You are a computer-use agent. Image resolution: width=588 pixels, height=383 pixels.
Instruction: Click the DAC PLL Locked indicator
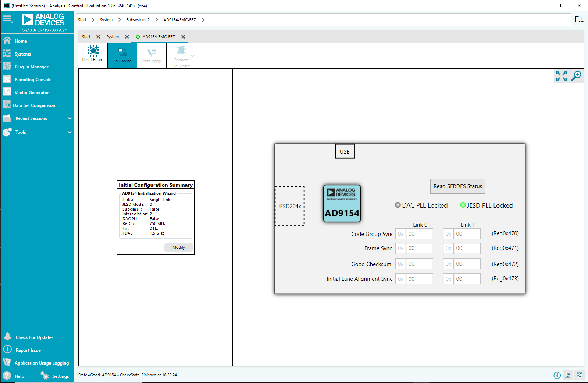398,205
